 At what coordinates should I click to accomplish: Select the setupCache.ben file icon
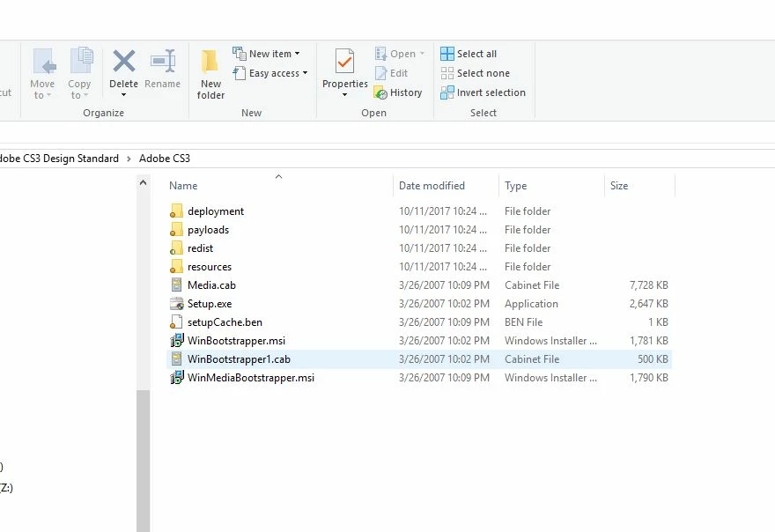(176, 321)
